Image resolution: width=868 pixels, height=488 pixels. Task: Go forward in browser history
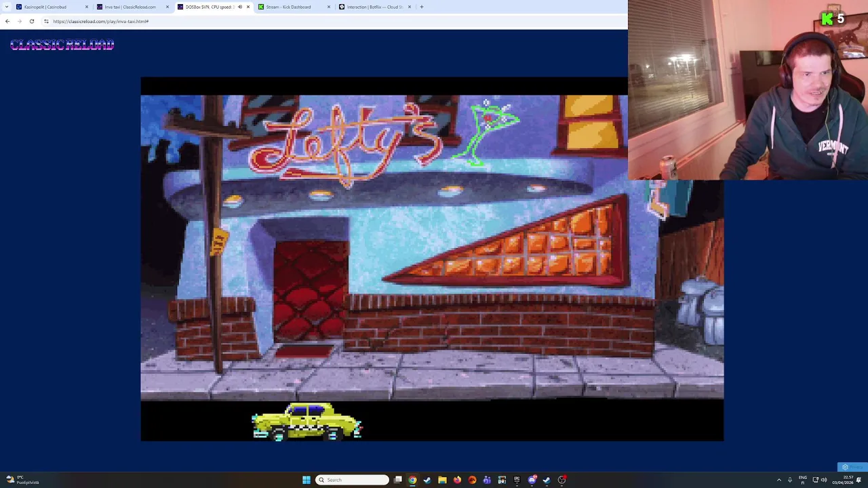click(19, 21)
